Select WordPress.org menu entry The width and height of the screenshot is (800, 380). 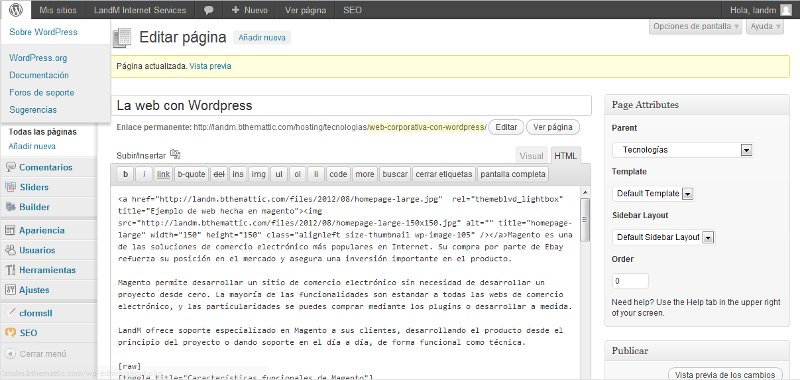[x=38, y=58]
